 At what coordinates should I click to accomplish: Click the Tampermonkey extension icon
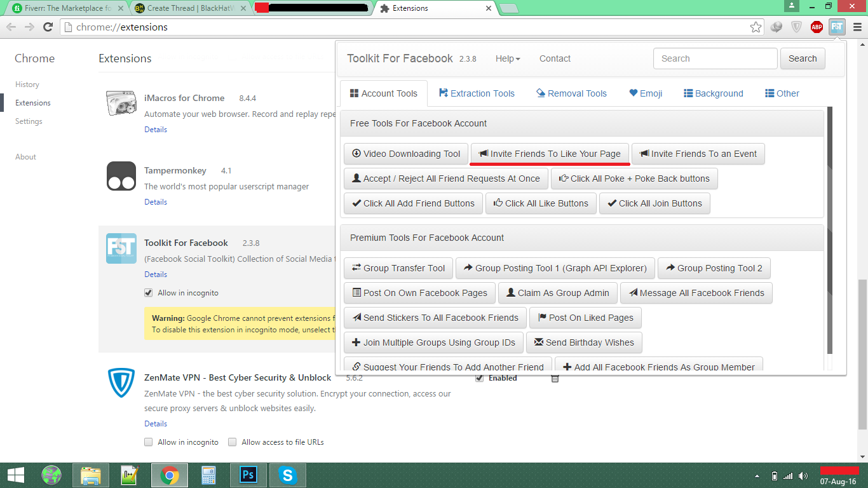121,176
